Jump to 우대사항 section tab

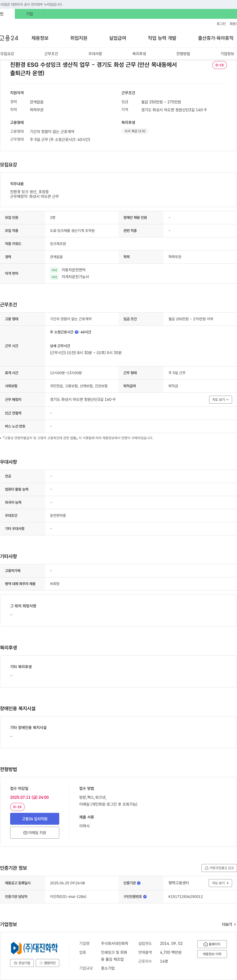(95, 54)
